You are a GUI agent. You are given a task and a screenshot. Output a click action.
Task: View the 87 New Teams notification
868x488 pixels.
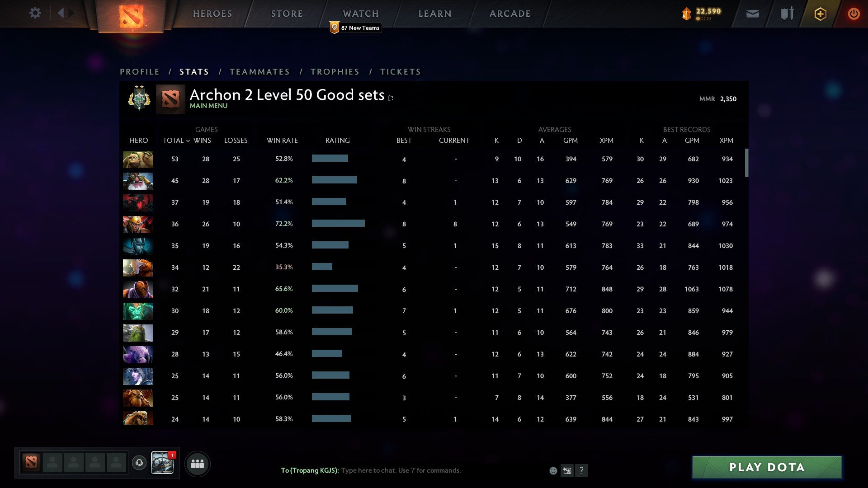[355, 28]
